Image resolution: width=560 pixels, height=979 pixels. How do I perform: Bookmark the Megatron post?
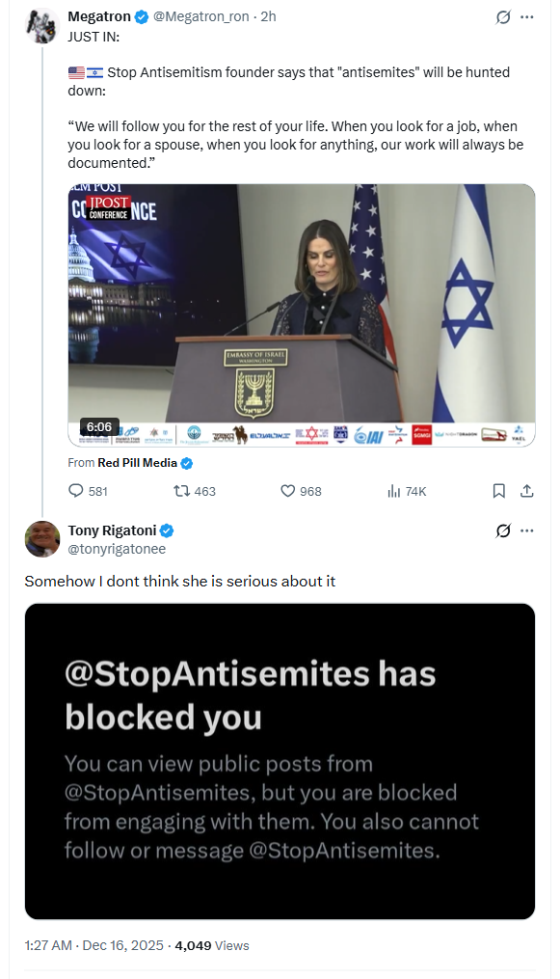click(x=499, y=491)
